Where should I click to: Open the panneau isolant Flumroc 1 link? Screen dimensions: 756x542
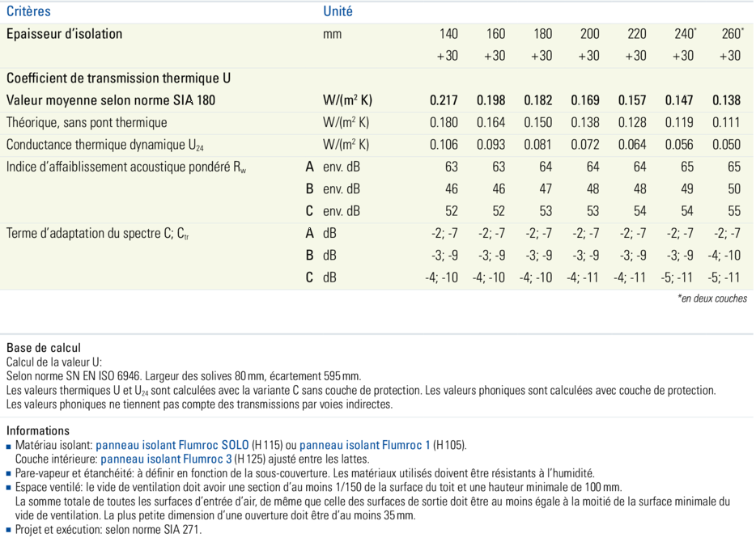pyautogui.click(x=373, y=445)
